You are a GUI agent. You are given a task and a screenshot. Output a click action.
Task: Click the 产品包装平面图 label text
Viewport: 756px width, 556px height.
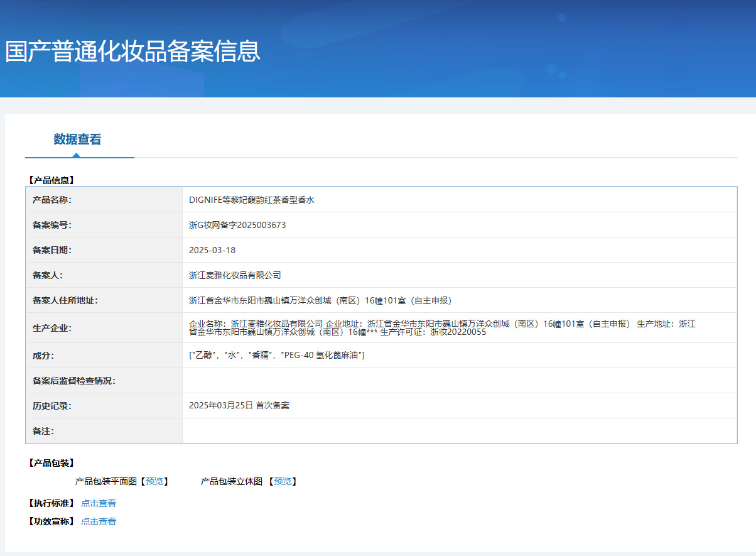coord(106,481)
